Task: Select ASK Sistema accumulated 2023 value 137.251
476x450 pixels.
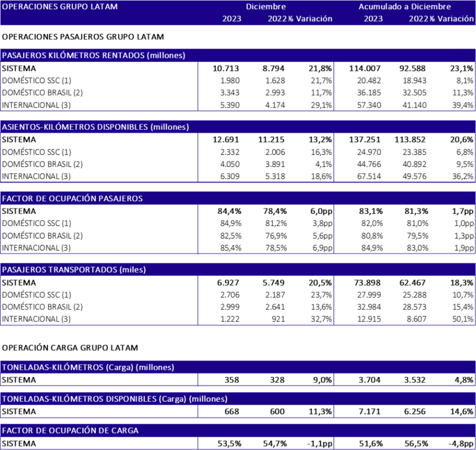Action: coord(364,140)
